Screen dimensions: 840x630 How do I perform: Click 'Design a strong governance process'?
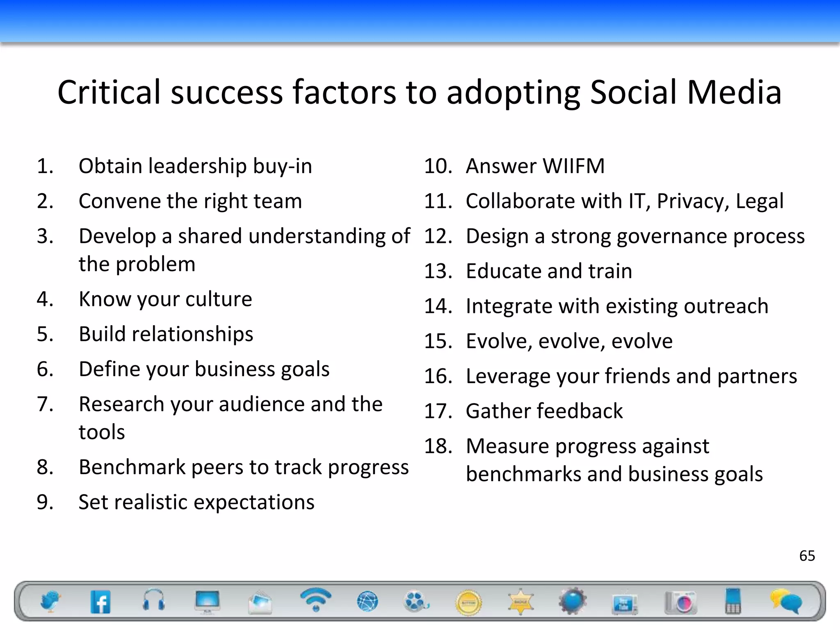pyautogui.click(x=635, y=237)
